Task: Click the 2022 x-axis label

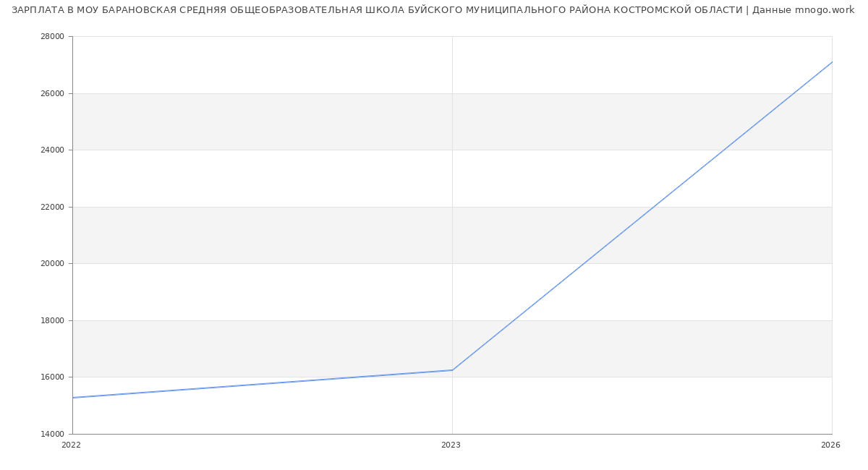Action: [x=71, y=445]
